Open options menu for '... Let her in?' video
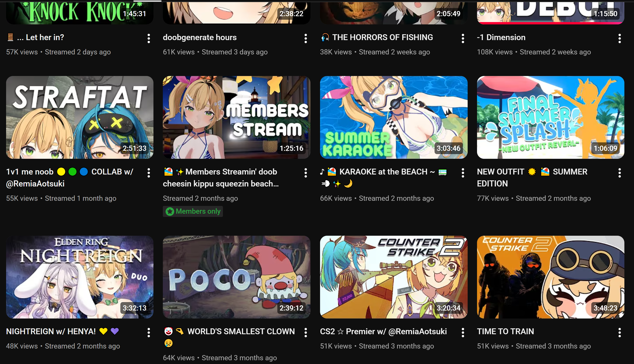634x364 pixels. point(149,38)
